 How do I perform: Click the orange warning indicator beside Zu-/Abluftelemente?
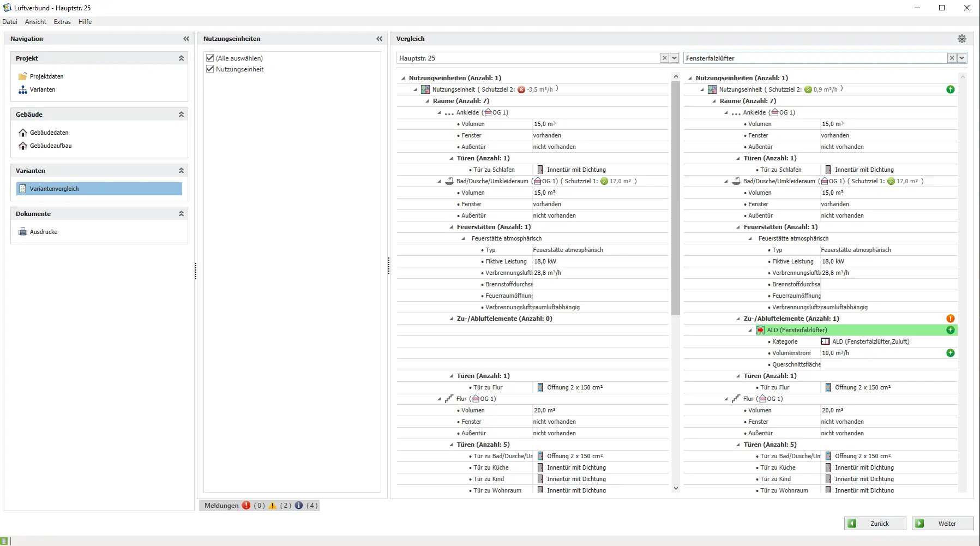pos(950,319)
